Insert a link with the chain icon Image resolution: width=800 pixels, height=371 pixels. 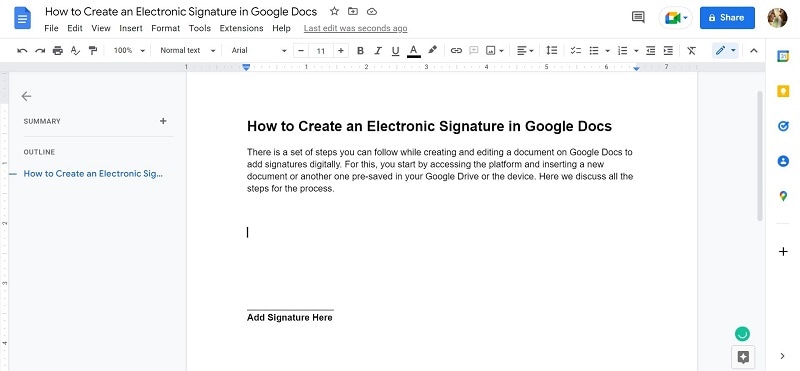456,51
